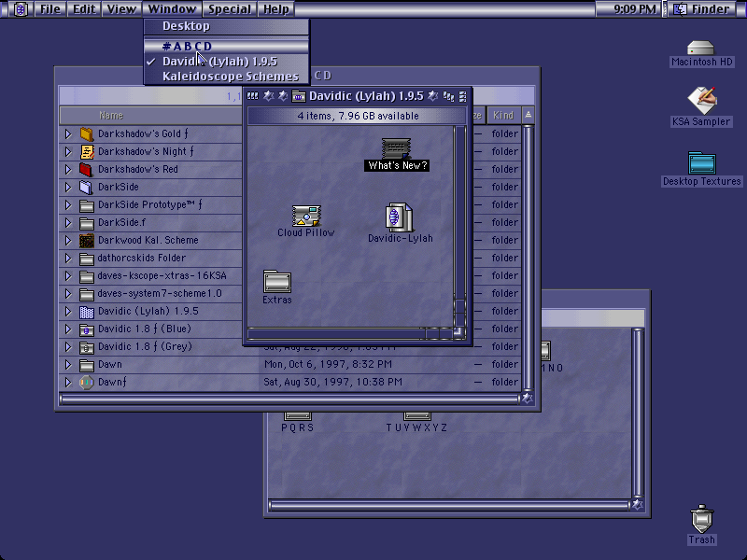Open the Apple menu icon
Screen dimensions: 747x560
click(x=21, y=9)
